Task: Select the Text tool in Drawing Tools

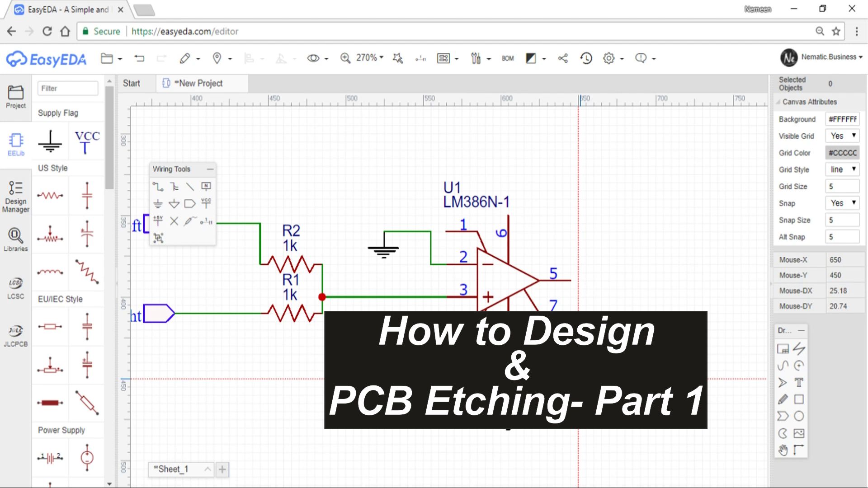Action: pyautogui.click(x=799, y=382)
